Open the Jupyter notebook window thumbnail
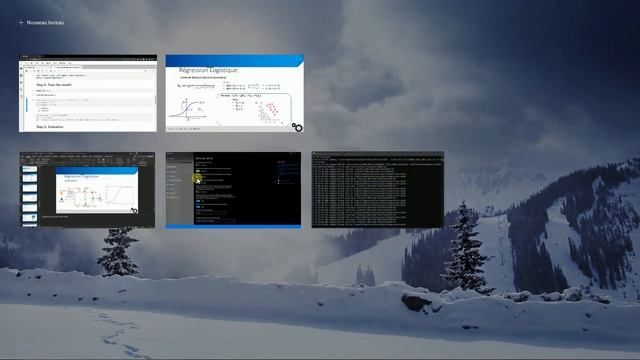The image size is (640, 360). pos(88,93)
